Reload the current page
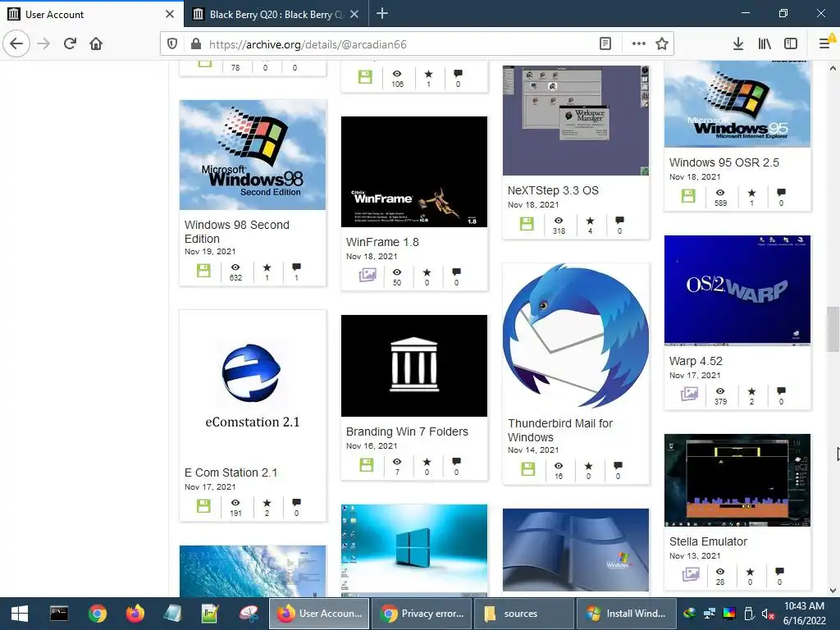Viewport: 840px width, 630px height. pos(70,43)
